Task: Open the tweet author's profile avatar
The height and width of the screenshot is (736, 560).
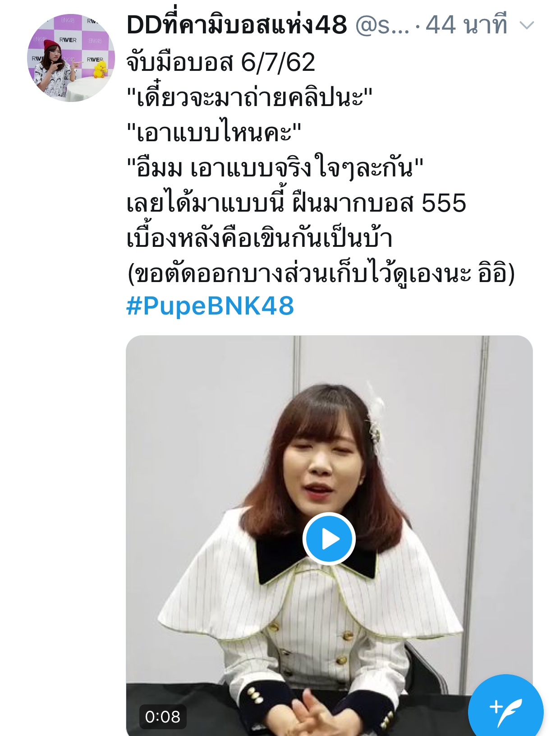Action: (71, 58)
